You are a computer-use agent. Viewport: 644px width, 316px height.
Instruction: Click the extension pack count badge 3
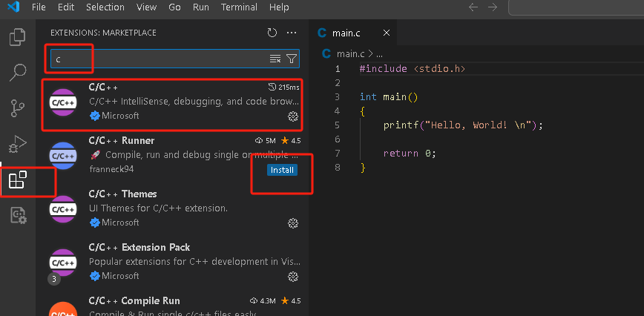[54, 280]
